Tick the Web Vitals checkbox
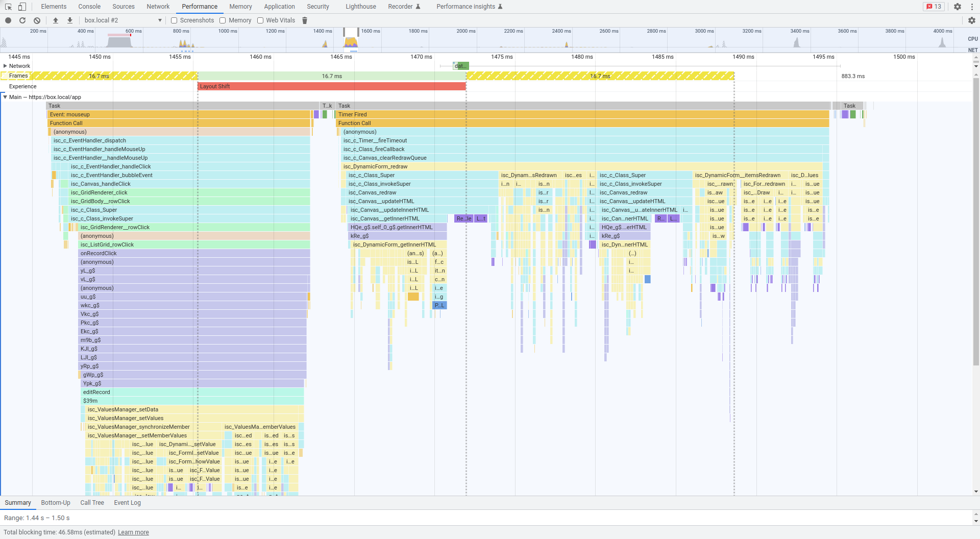Screen dimensions: 980x539 click(x=260, y=20)
